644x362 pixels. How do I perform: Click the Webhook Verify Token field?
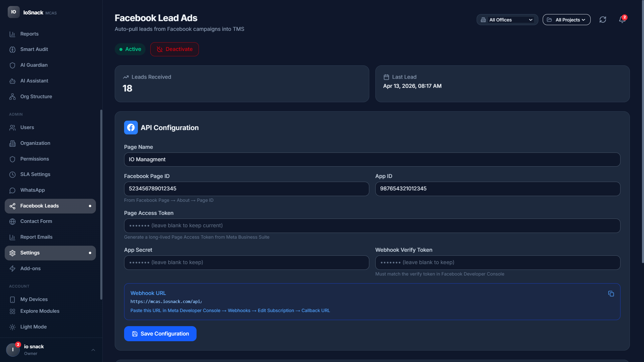497,262
